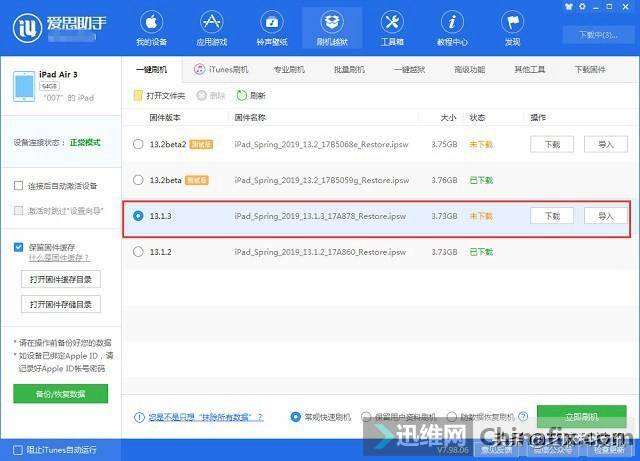This screenshot has width=640, height=461.
Task: Switch to 一键刷机 tab
Action: click(x=151, y=69)
